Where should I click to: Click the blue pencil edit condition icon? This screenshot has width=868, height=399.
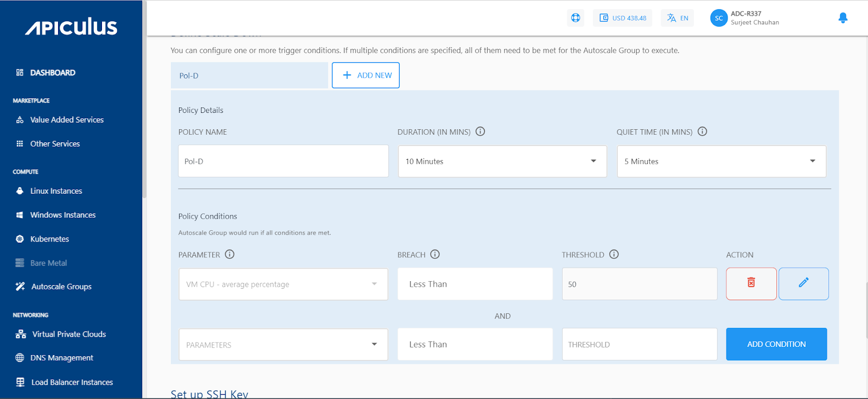[x=803, y=283]
